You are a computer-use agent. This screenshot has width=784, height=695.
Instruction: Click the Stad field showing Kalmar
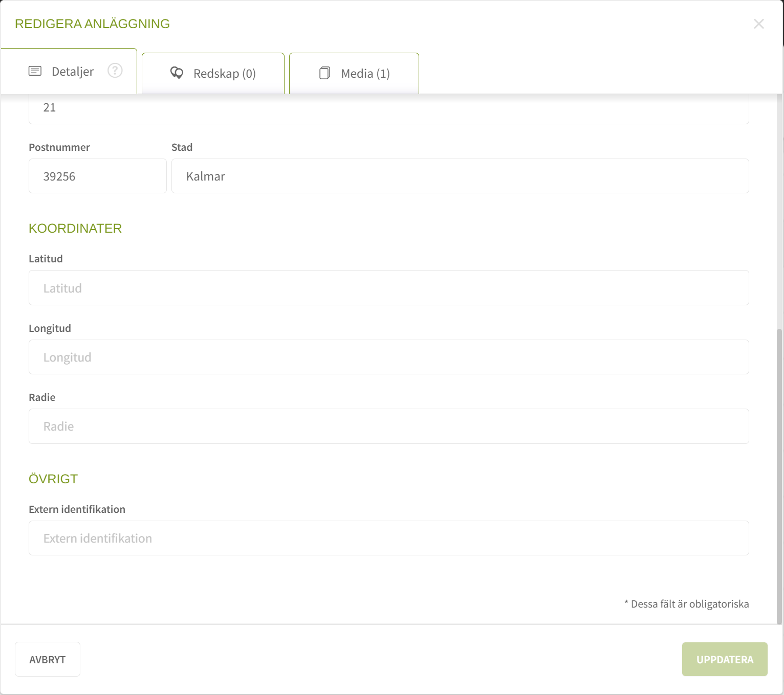tap(460, 176)
